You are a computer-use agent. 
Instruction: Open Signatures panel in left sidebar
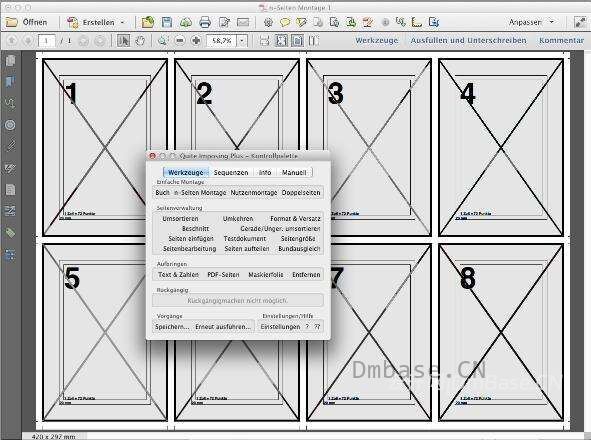10,168
